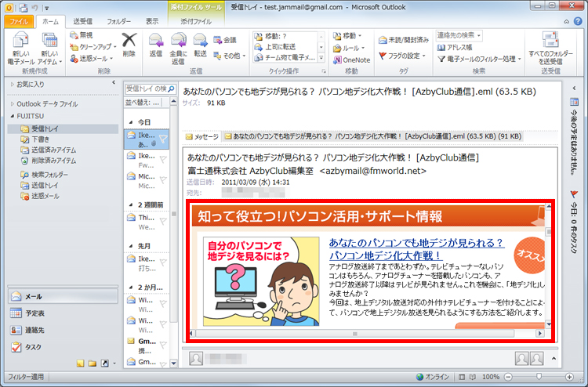Expand the quick steps gallery arrow

tap(321, 58)
